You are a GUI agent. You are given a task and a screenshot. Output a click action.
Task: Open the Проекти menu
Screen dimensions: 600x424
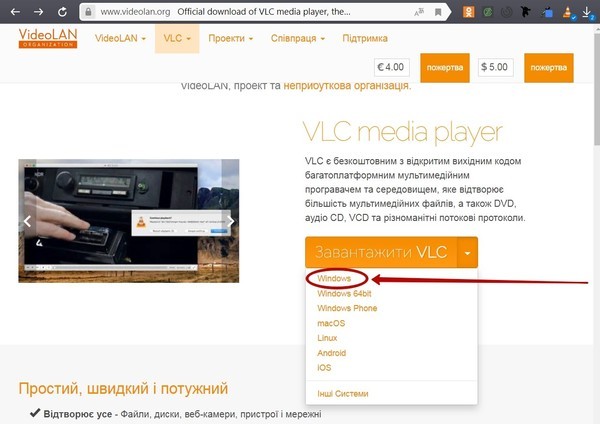coord(230,38)
